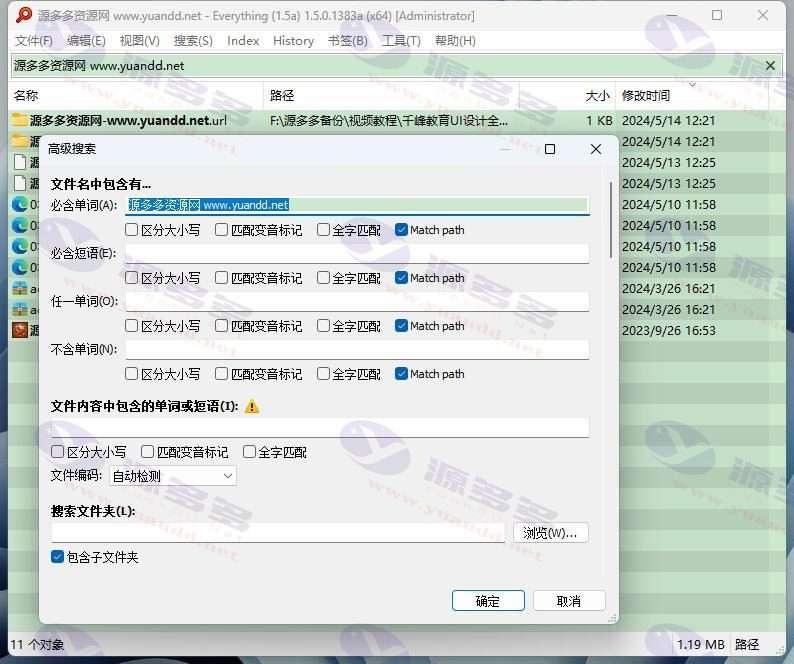This screenshot has height=664, width=794.
Task: Select the 源多多资源网-www.yuandd.net.url file name
Action: [x=128, y=121]
